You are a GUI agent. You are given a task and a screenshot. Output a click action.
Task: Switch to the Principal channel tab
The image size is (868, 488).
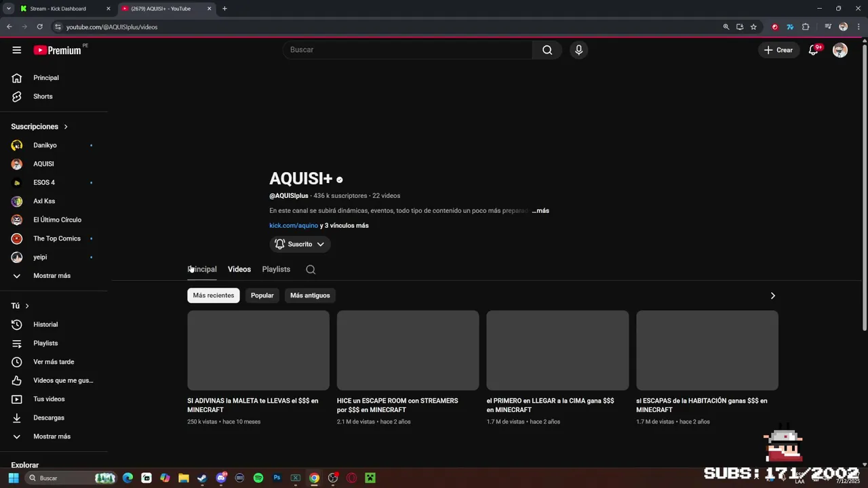(202, 270)
